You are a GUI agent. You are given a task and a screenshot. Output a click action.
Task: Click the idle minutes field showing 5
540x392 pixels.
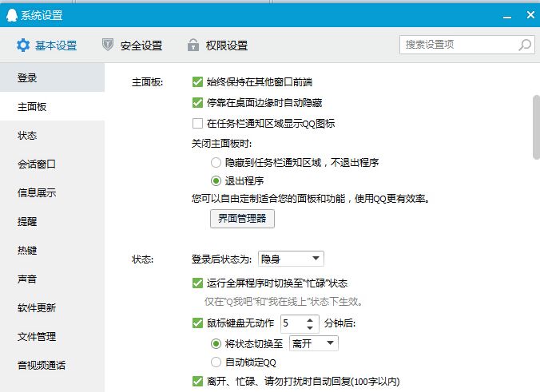[293, 323]
